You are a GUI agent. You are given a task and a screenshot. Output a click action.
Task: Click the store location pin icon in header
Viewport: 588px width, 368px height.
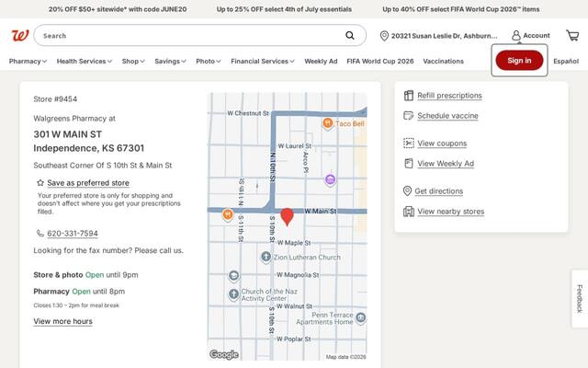384,36
